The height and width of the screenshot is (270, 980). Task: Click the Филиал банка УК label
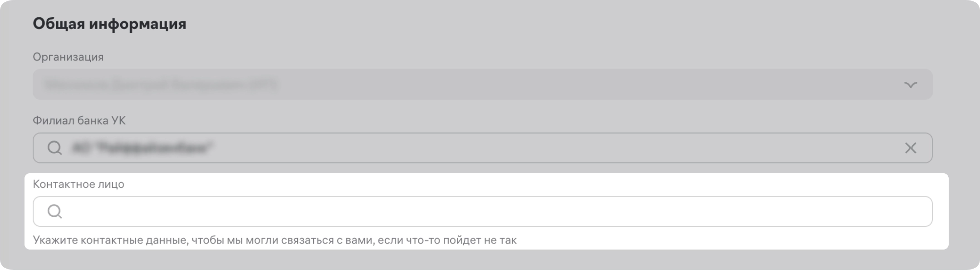tap(79, 120)
